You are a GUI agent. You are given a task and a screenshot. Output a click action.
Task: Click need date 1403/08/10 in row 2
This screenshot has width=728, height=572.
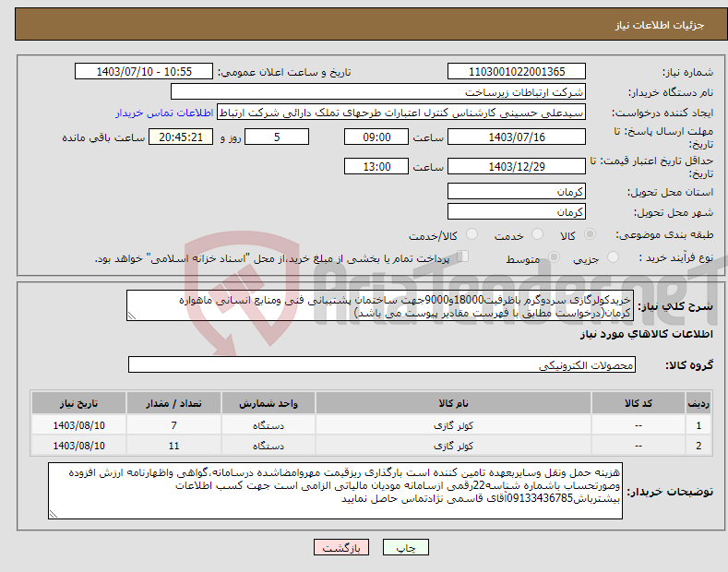[x=79, y=446]
